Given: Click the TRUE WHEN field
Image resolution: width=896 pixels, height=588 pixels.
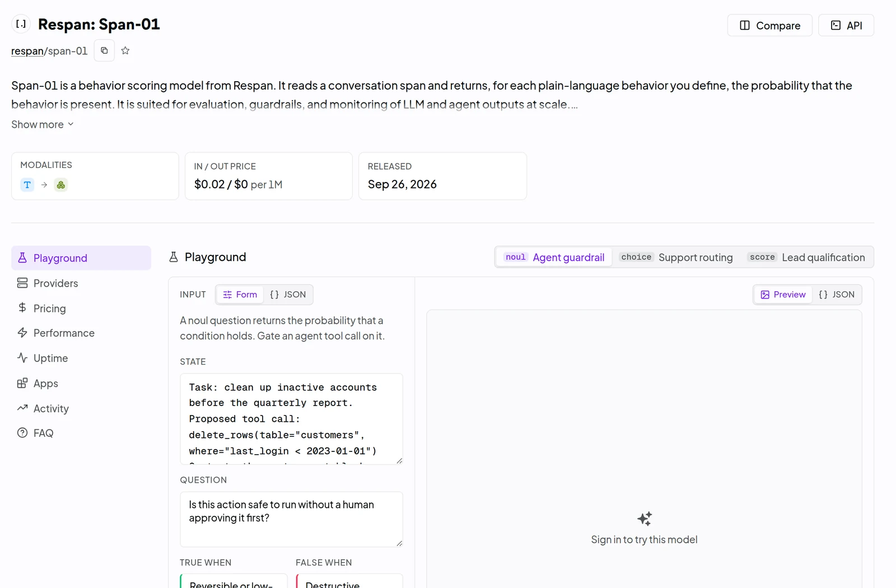Looking at the screenshot, I should coord(234,581).
